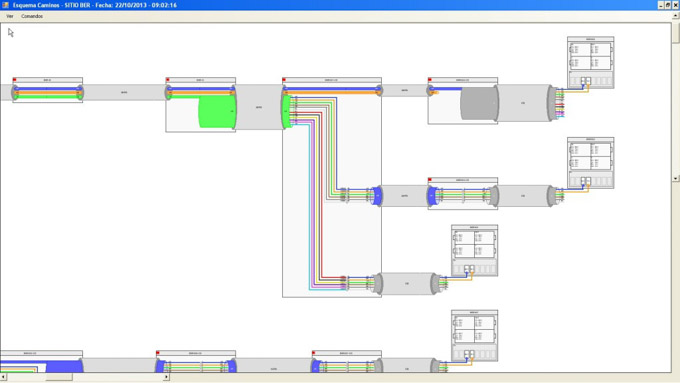Select the large green cable cylinder
The image size is (680, 383).
217,112
